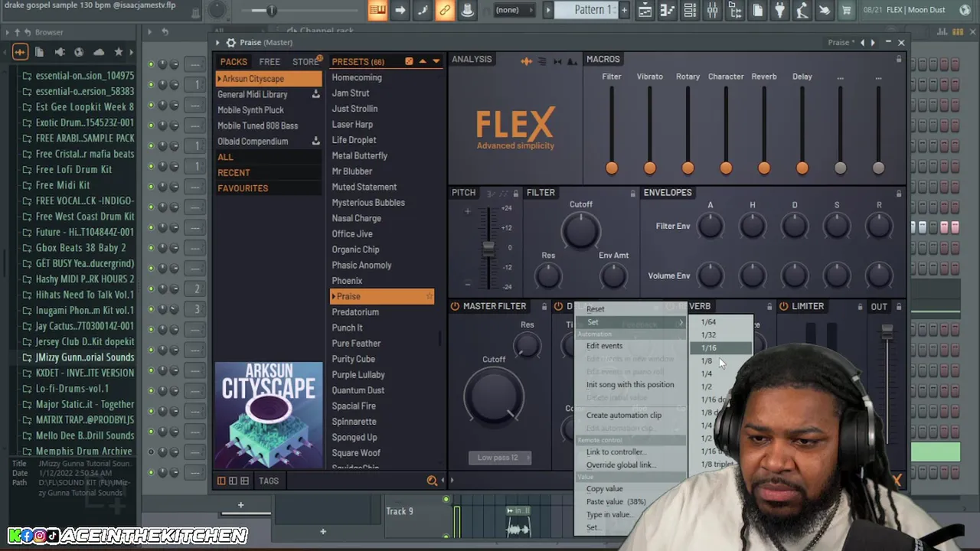The image size is (980, 551).
Task: Go to next preset arrow in titlebar
Action: 872,42
